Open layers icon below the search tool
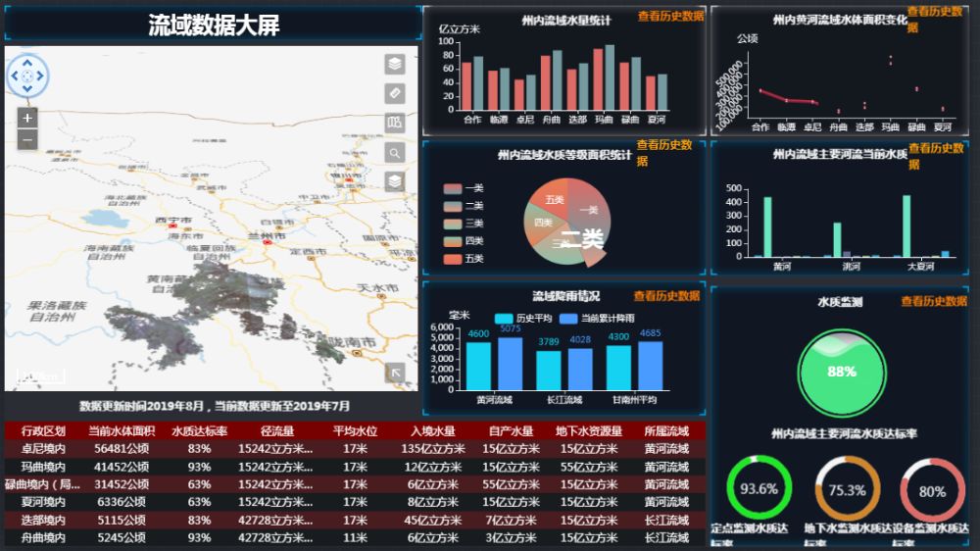This screenshot has width=980, height=551. pos(394,181)
